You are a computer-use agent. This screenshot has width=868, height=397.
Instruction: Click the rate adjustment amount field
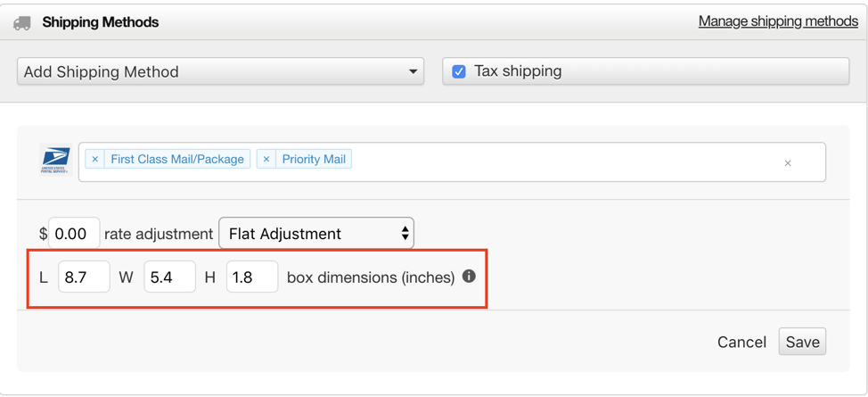(x=74, y=234)
